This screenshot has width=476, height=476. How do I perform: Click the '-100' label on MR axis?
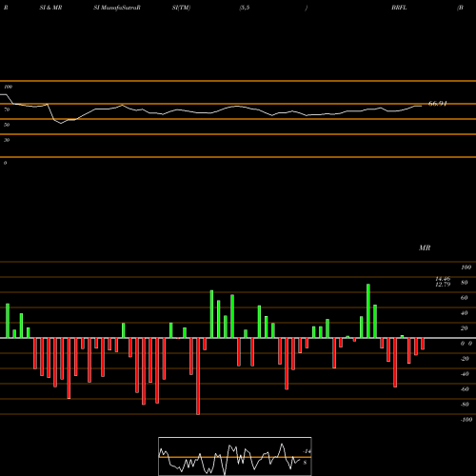466,420
